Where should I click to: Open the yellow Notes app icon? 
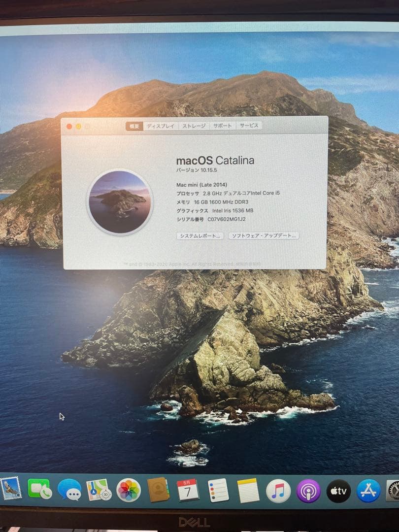248,491
